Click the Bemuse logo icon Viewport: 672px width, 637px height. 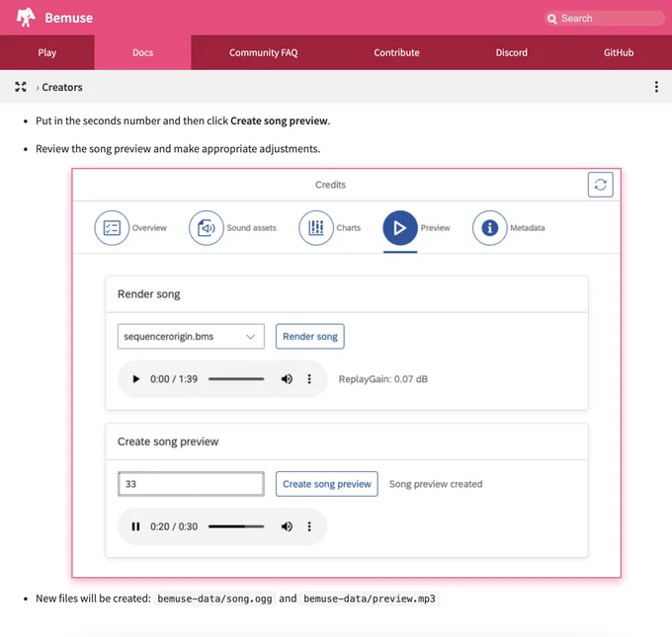point(26,18)
